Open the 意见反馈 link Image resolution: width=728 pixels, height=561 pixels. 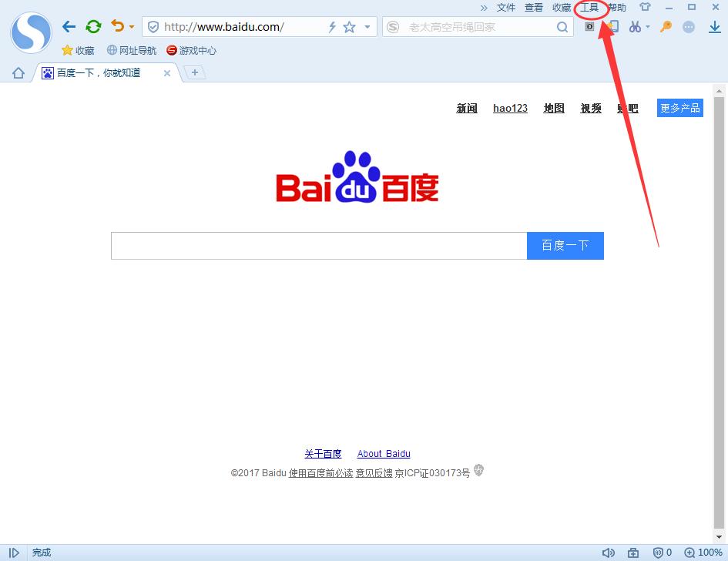click(x=374, y=472)
